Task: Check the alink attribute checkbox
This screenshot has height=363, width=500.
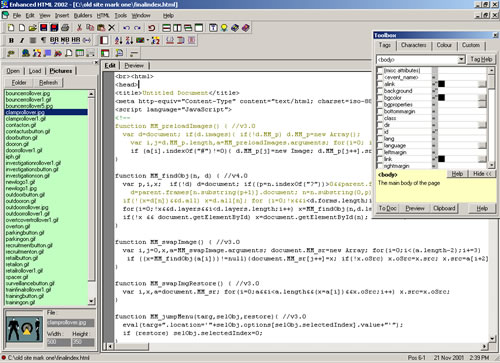Action: pyautogui.click(x=380, y=84)
